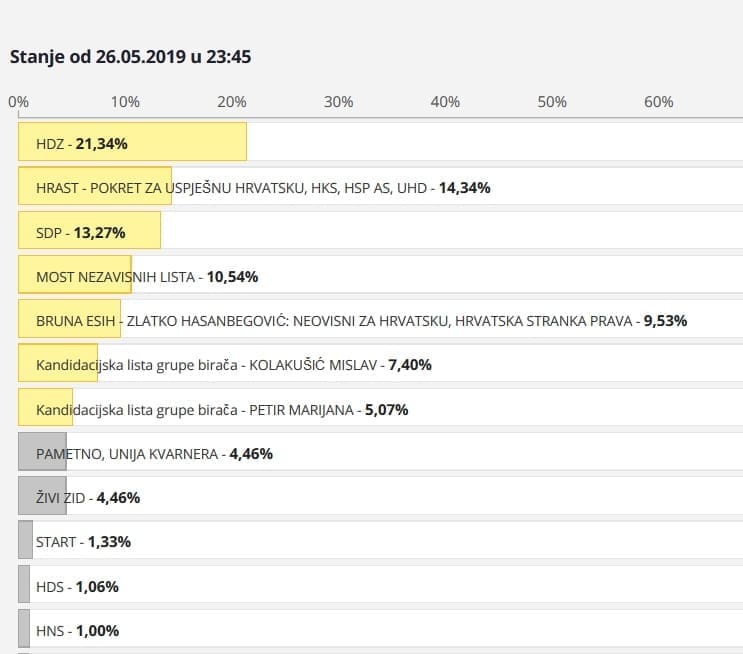Screen dimensions: 743x654
Task: Select the HNS 1,00% row
Action: (x=77, y=630)
